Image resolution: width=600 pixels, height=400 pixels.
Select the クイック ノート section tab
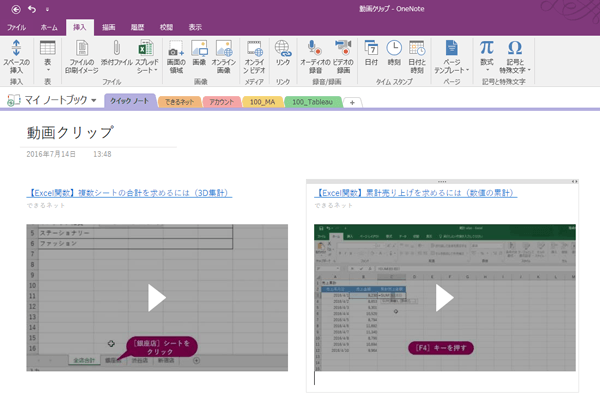point(130,101)
